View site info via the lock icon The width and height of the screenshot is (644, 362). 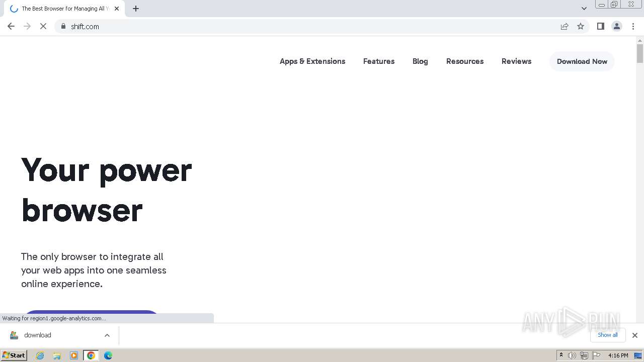coord(63,26)
